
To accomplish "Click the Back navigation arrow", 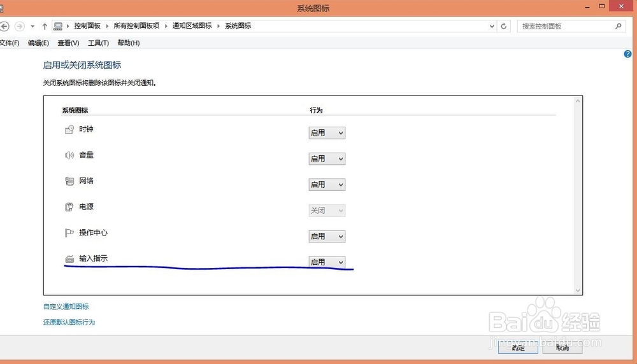I will (x=4, y=26).
